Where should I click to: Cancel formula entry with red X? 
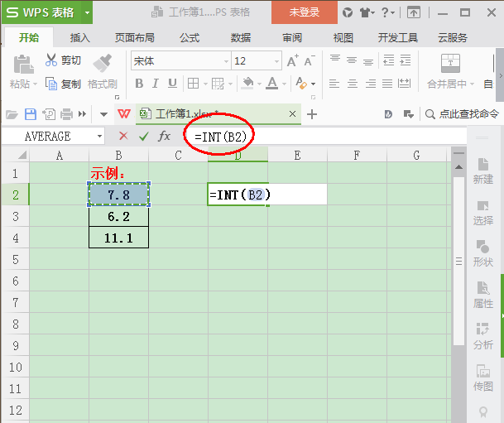(x=123, y=136)
